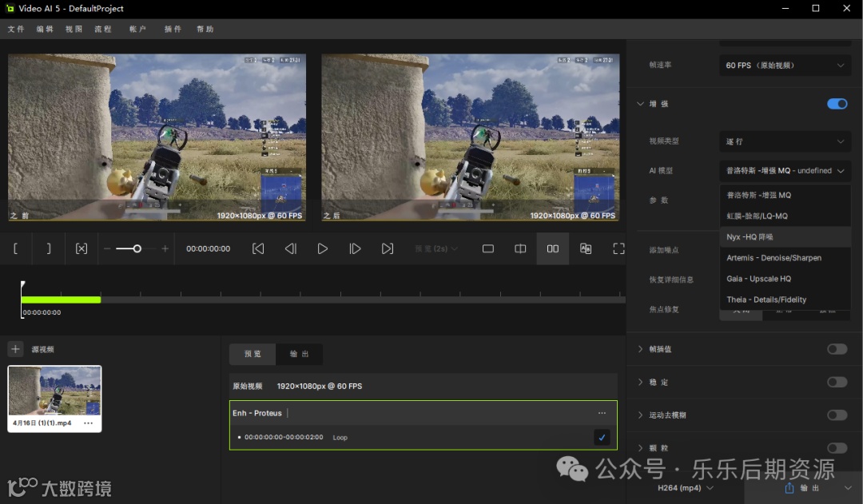Switch to single view layout
This screenshot has height=504, width=863.
tap(487, 248)
